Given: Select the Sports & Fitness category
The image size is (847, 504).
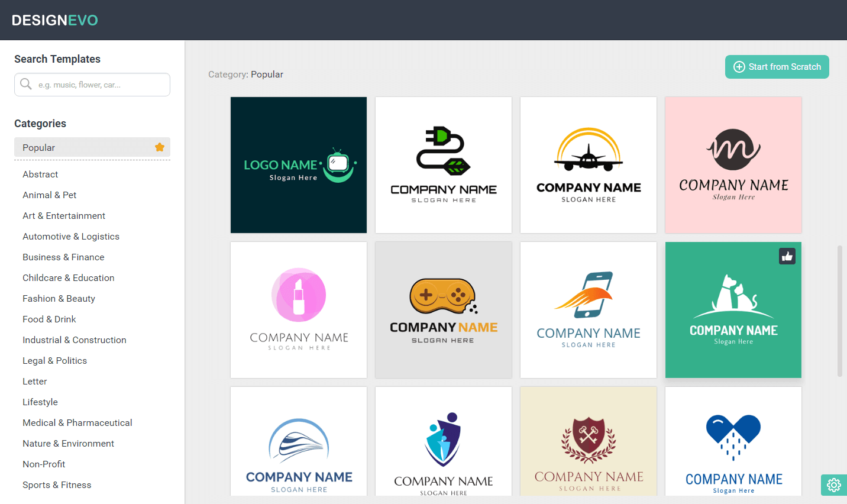Looking at the screenshot, I should tap(57, 484).
